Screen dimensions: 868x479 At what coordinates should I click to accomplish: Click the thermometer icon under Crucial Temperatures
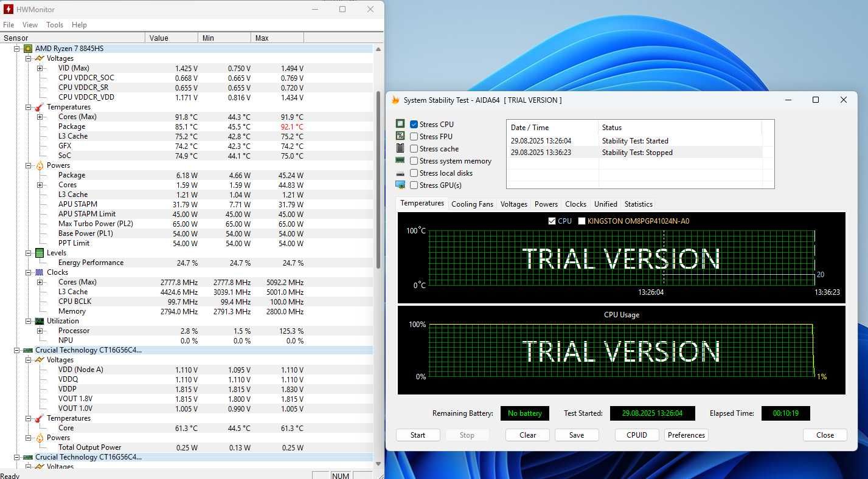(40, 418)
